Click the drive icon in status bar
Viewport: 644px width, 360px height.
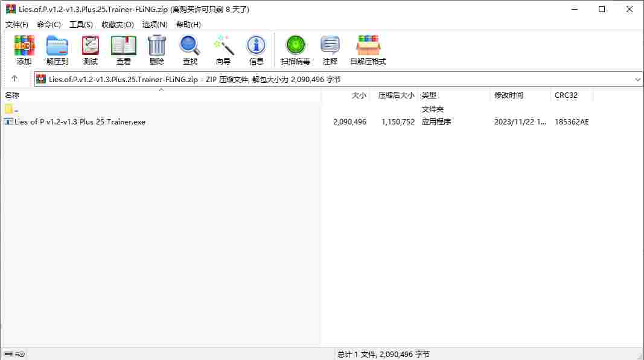tap(8, 354)
